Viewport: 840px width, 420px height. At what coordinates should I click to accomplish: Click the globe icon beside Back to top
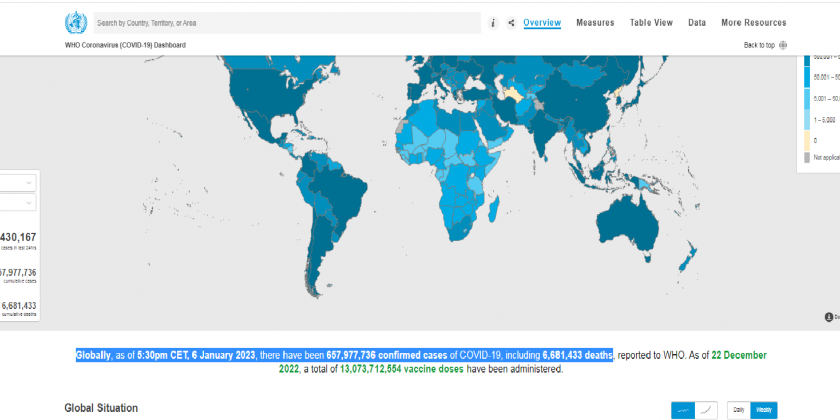click(782, 45)
